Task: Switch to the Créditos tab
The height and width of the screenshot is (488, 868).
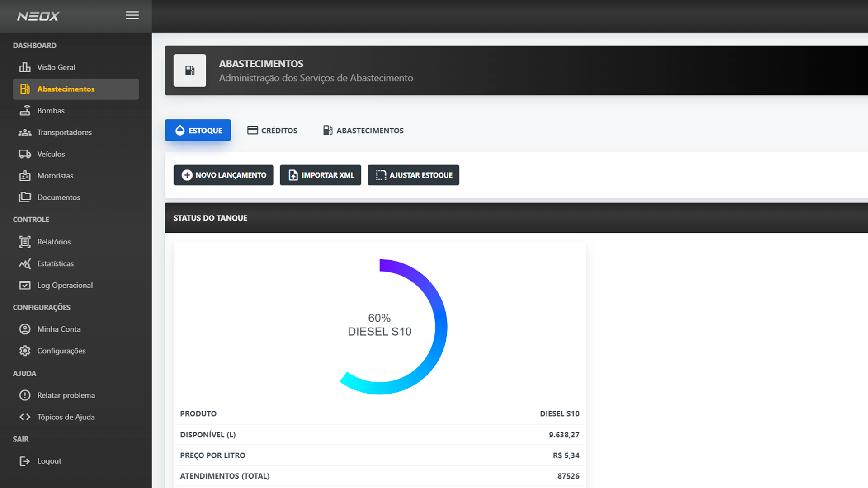Action: [272, 131]
